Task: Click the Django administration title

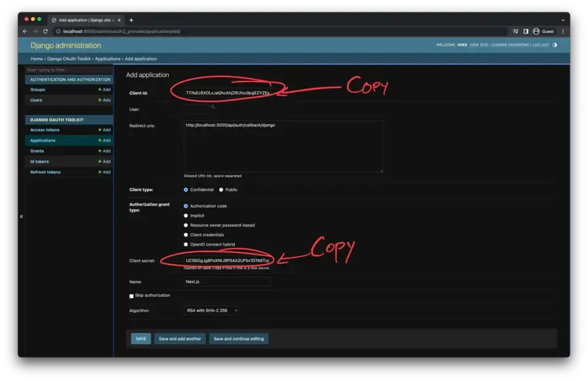Action: (66, 45)
